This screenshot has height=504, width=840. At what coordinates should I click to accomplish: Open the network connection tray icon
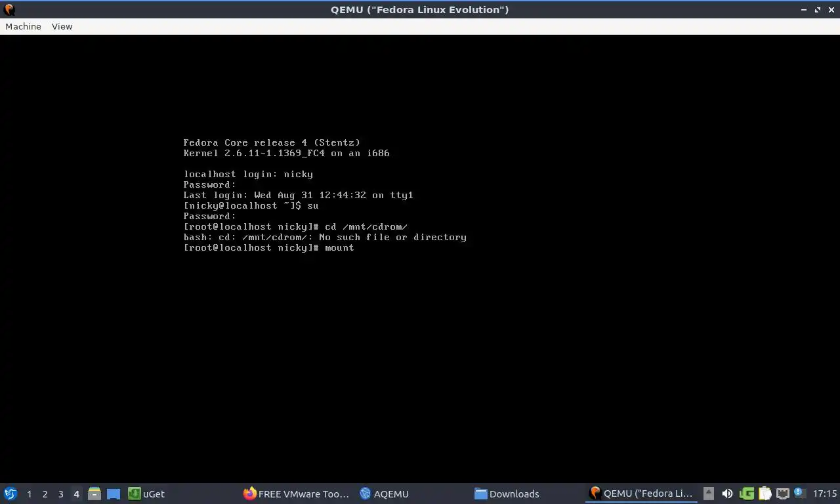[782, 493]
